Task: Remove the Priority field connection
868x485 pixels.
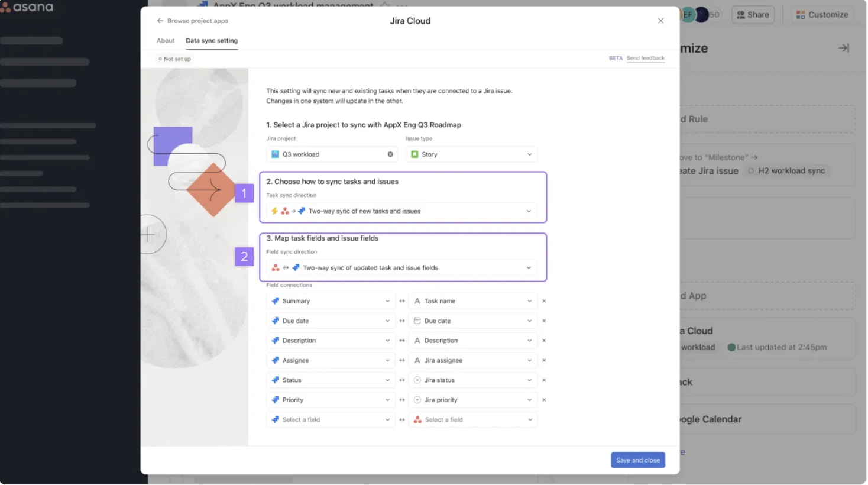Action: [544, 400]
